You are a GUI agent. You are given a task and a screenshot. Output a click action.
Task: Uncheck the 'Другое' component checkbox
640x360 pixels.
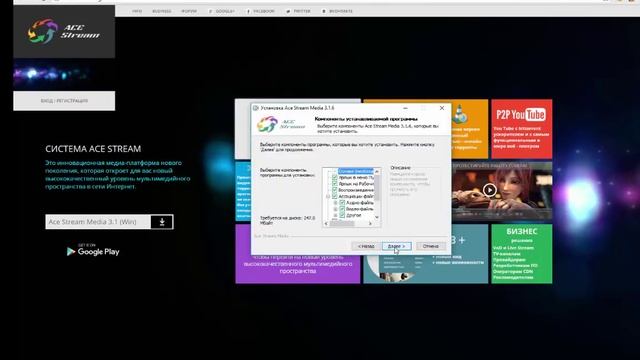click(x=342, y=215)
